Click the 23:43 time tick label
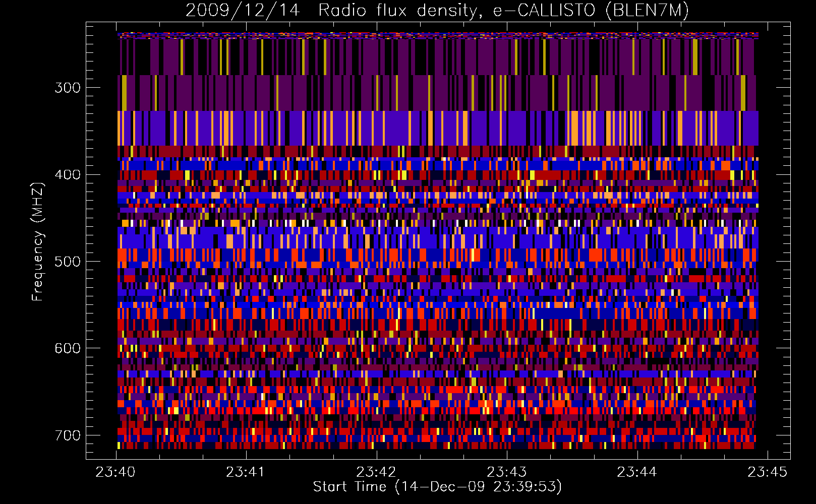This screenshot has height=504, width=816. tap(506, 472)
